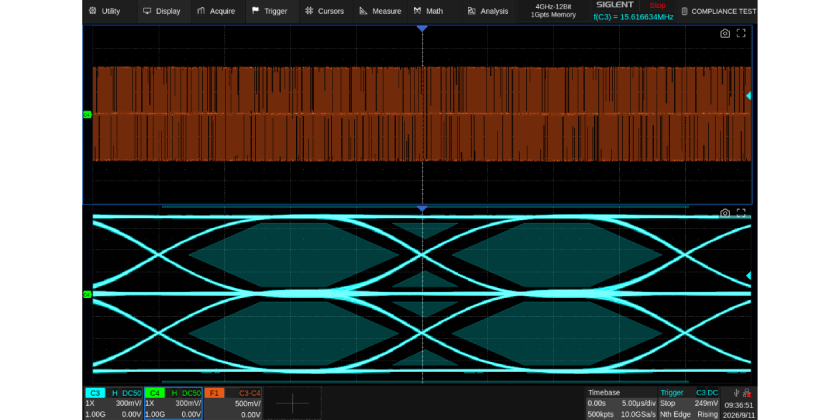The height and width of the screenshot is (420, 840).
Task: Click the 500kpts memory depth value
Action: (x=600, y=415)
